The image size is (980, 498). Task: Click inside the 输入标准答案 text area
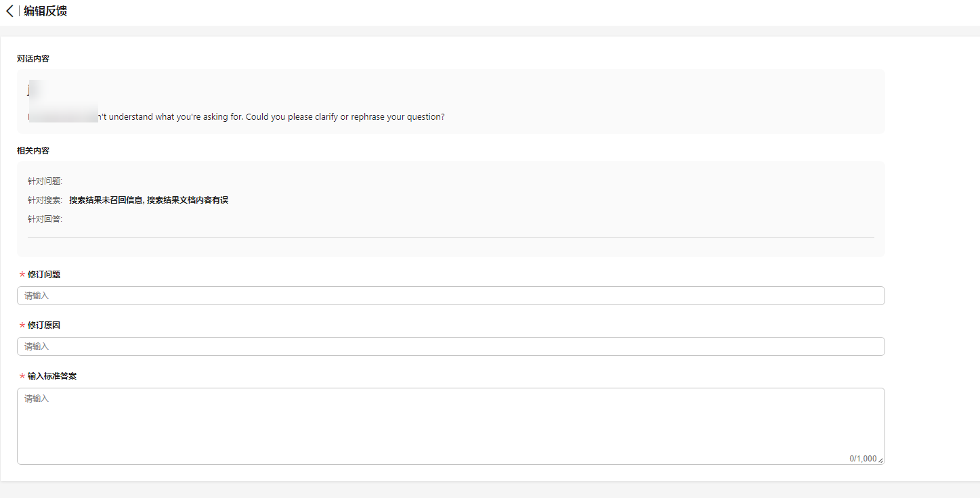tap(450, 426)
